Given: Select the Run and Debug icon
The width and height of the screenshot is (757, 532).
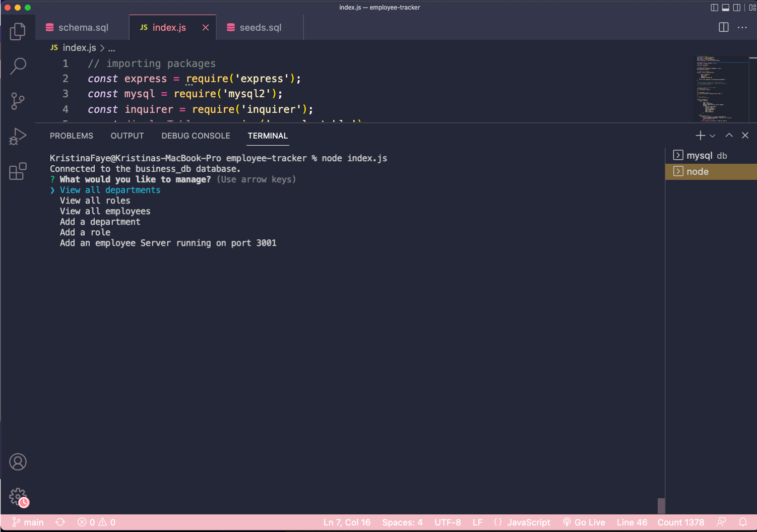Looking at the screenshot, I should (18, 136).
